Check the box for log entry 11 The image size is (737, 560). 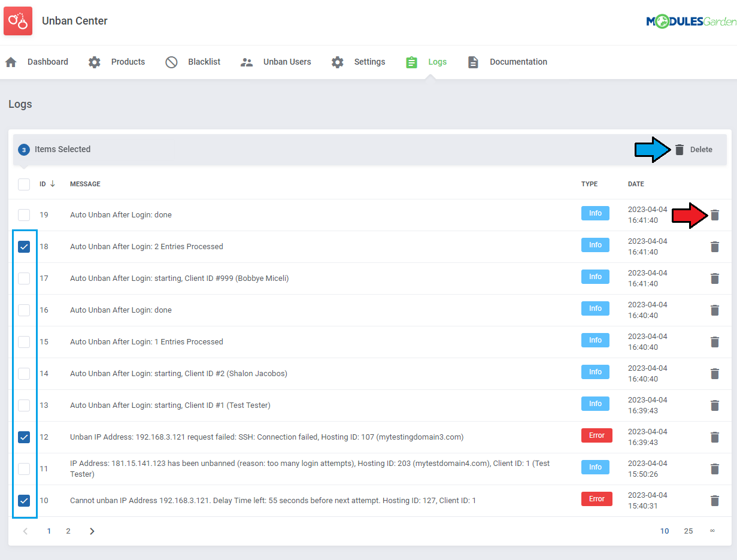tap(24, 469)
